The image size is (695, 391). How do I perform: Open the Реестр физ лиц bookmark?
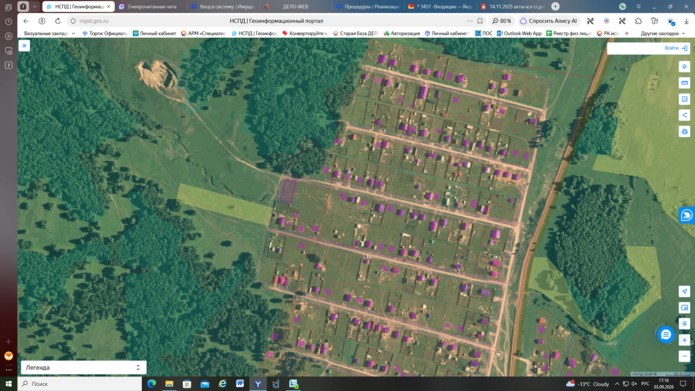point(569,33)
